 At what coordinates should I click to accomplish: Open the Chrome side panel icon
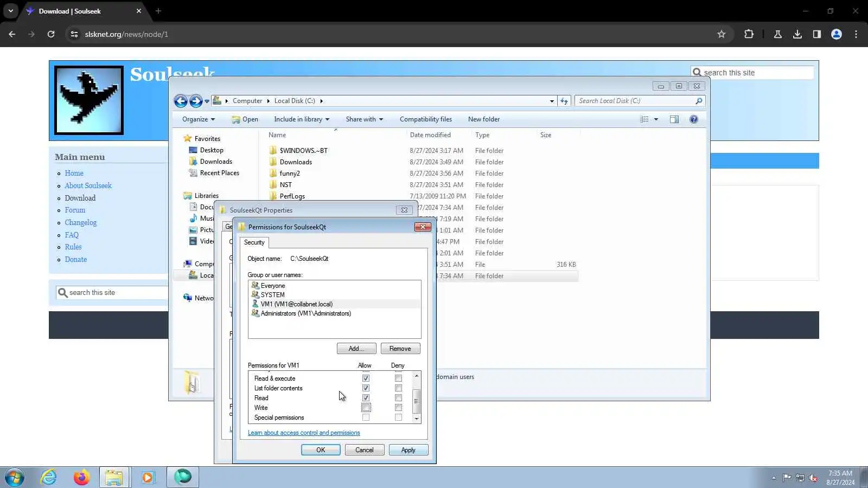click(816, 34)
